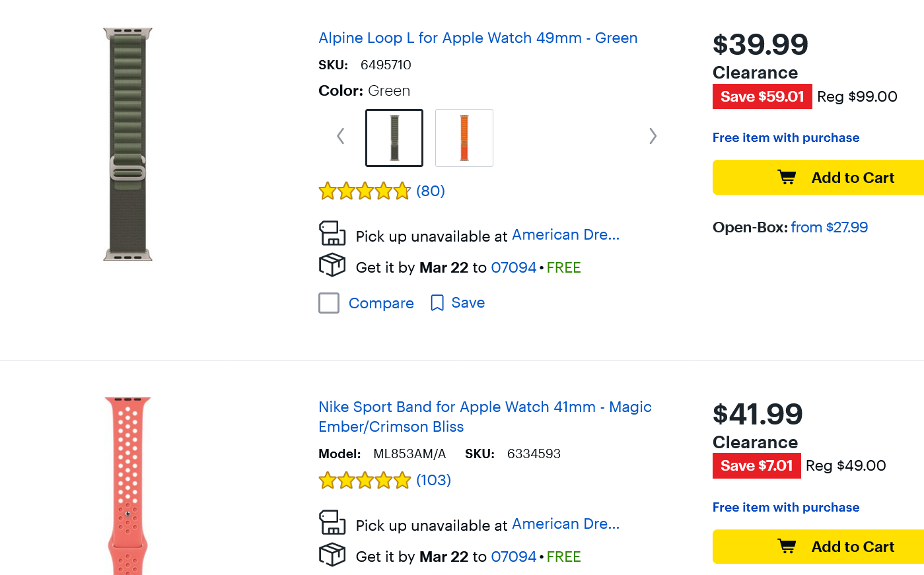Click the store pickup icon for Alpine Loop
This screenshot has height=575, width=924.
tap(332, 234)
